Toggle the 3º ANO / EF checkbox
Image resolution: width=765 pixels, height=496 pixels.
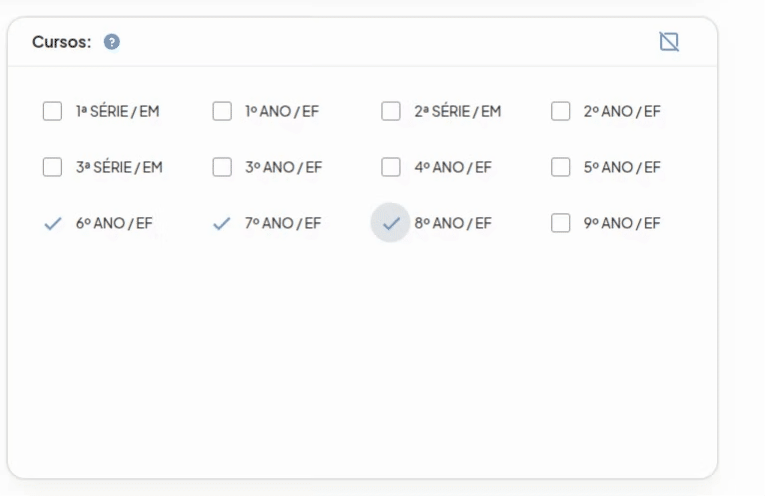click(222, 167)
